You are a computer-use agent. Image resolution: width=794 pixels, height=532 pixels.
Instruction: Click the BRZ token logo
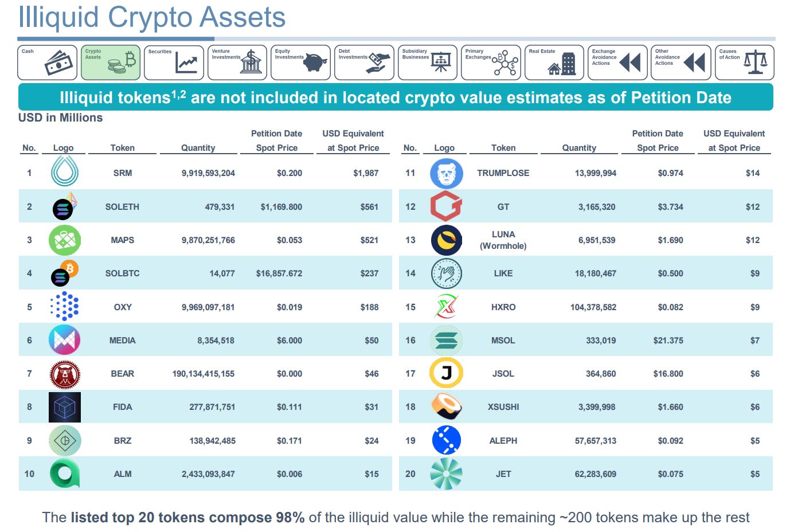[65, 441]
